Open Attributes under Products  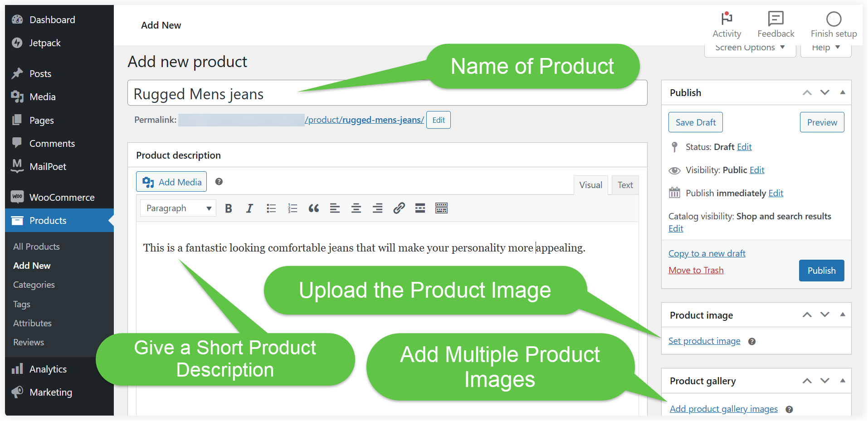coord(33,324)
